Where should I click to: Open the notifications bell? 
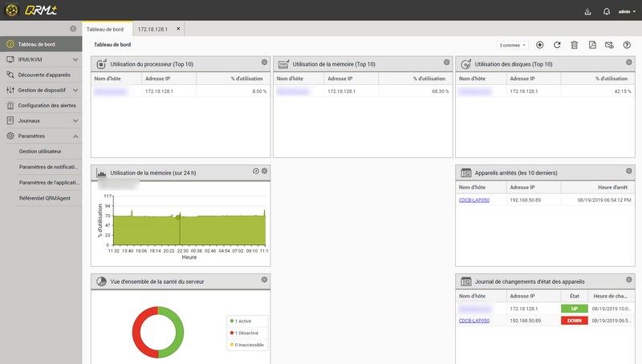(607, 12)
